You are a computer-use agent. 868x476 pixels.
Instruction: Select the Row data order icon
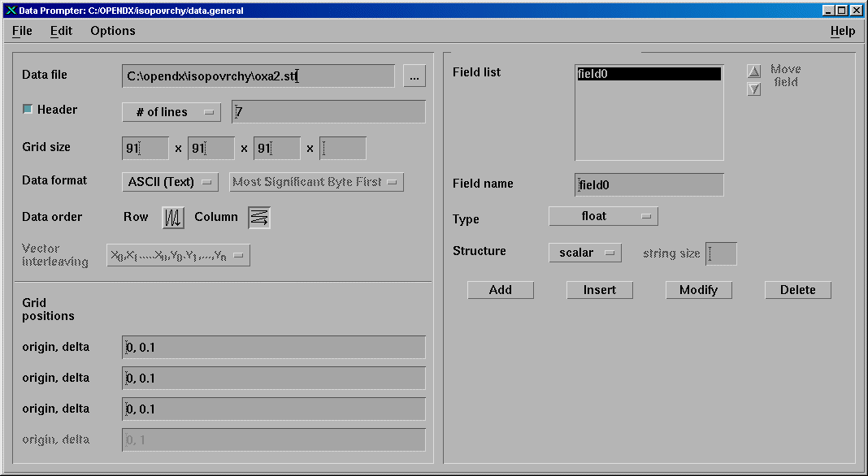(x=173, y=218)
